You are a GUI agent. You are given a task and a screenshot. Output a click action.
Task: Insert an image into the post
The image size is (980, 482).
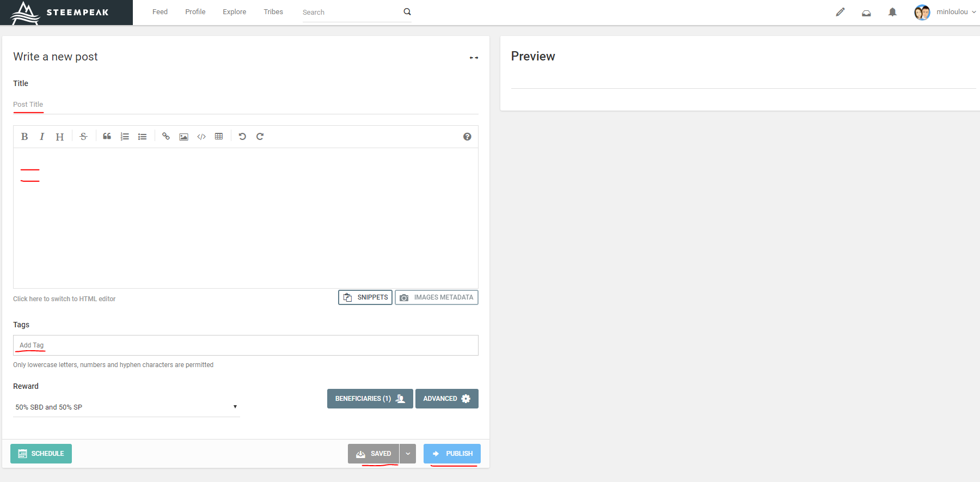[x=184, y=137]
